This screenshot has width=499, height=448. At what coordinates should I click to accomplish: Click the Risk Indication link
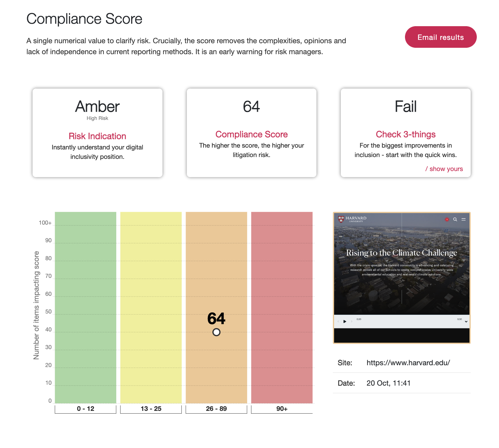(x=97, y=136)
